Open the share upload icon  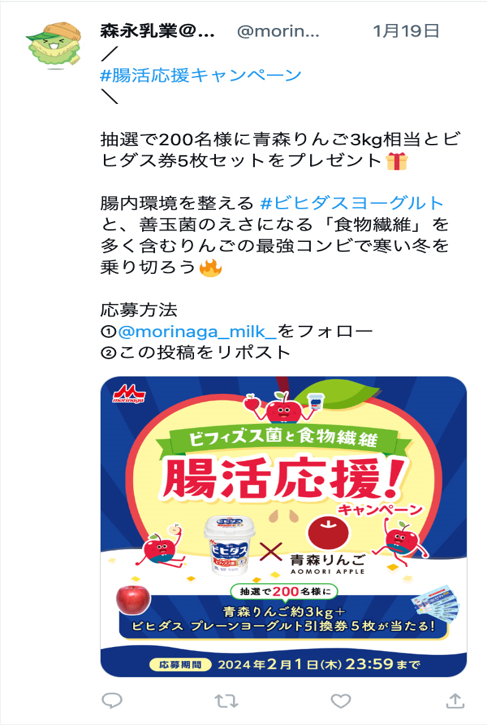click(455, 700)
